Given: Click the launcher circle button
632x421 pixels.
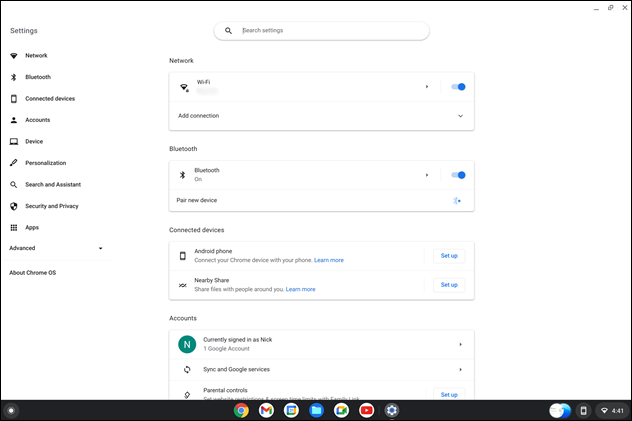Looking at the screenshot, I should tap(11, 410).
